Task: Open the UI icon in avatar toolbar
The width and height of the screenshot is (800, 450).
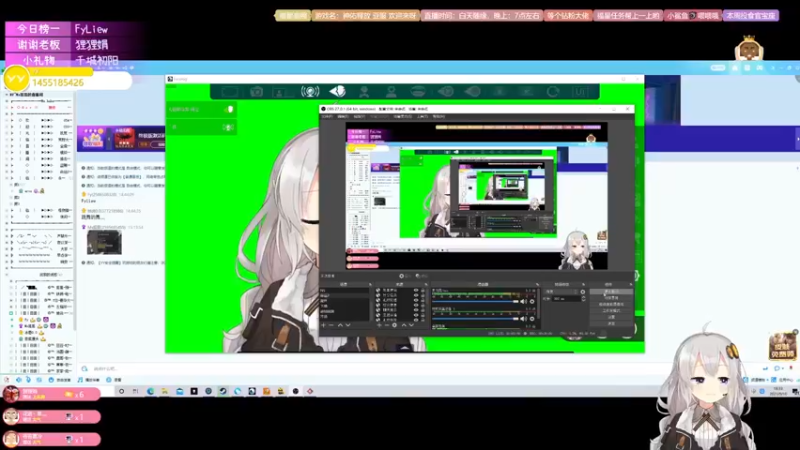Action: click(x=580, y=91)
